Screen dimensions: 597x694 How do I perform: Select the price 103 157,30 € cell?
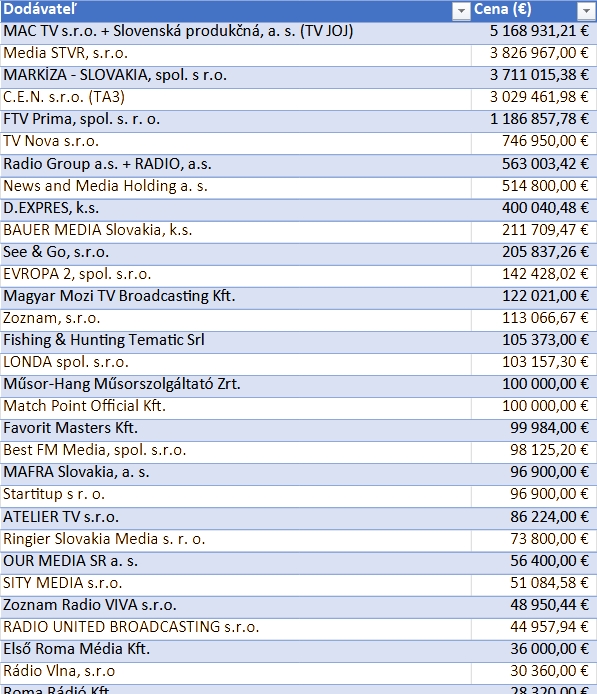tap(534, 364)
